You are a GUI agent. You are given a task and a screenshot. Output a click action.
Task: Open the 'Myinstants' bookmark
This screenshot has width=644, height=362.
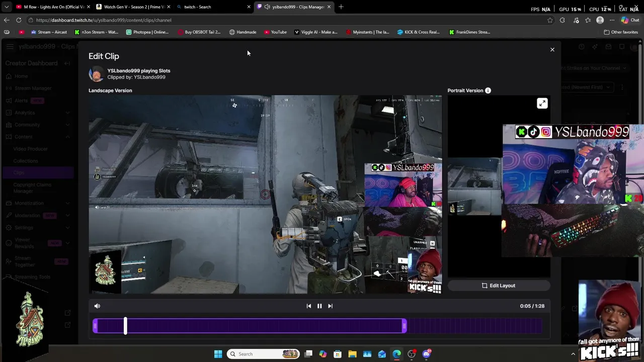tap(367, 32)
